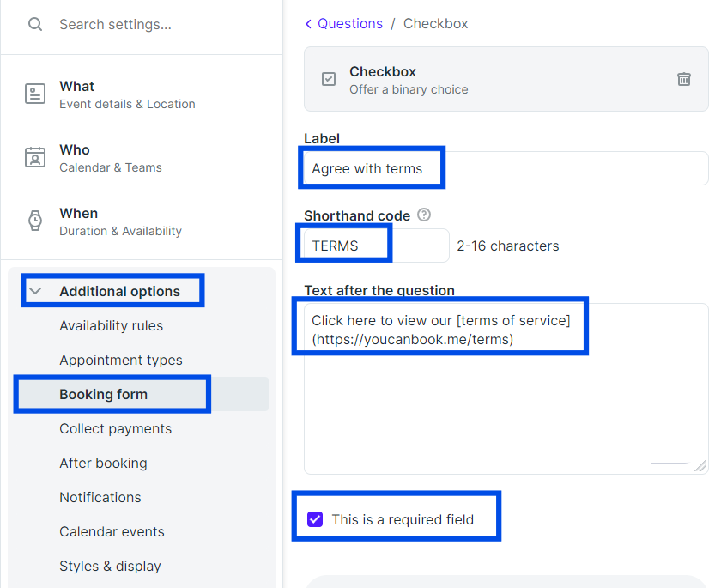Uncheck This is a required field
Viewport: 727px width, 588px height.
[315, 519]
